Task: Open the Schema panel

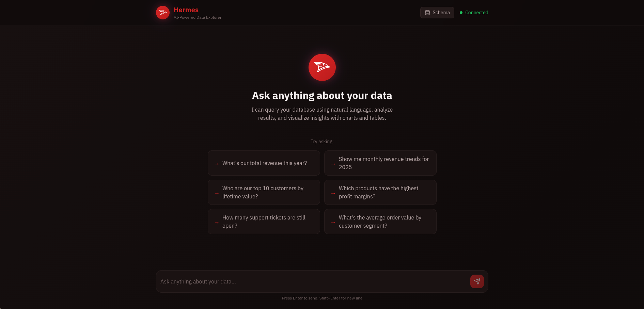Action: coord(437,13)
